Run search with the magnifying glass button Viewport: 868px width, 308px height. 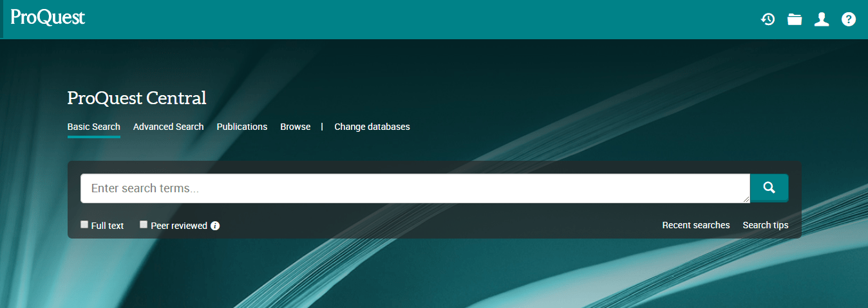769,187
